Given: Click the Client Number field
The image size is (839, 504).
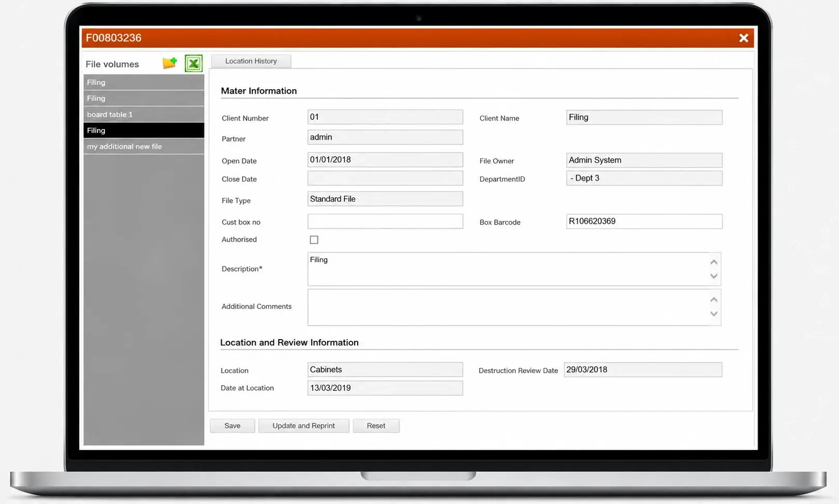Looking at the screenshot, I should pyautogui.click(x=385, y=117).
